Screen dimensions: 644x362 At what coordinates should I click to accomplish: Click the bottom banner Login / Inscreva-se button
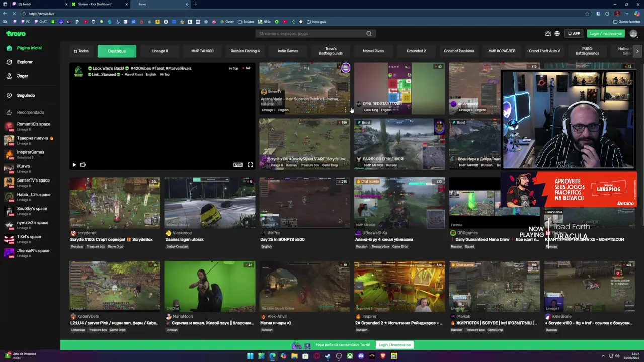click(394, 345)
